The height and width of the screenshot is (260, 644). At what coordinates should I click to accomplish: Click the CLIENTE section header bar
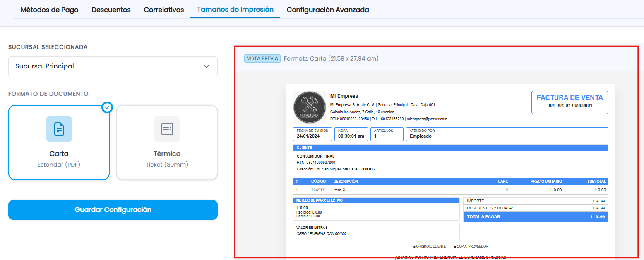(451, 148)
